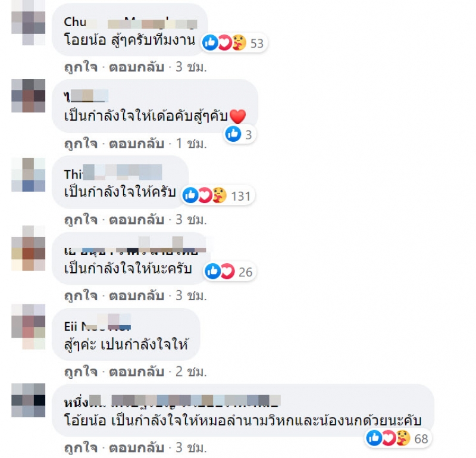This screenshot has height=458, width=476.
Task: Reply to the comment 'สู้ๆค่ะ เปนกำลังใจให้'
Action: [137, 372]
